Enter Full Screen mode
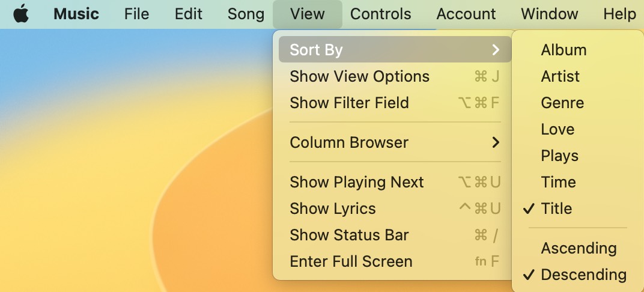Image resolution: width=644 pixels, height=292 pixels. pyautogui.click(x=351, y=261)
